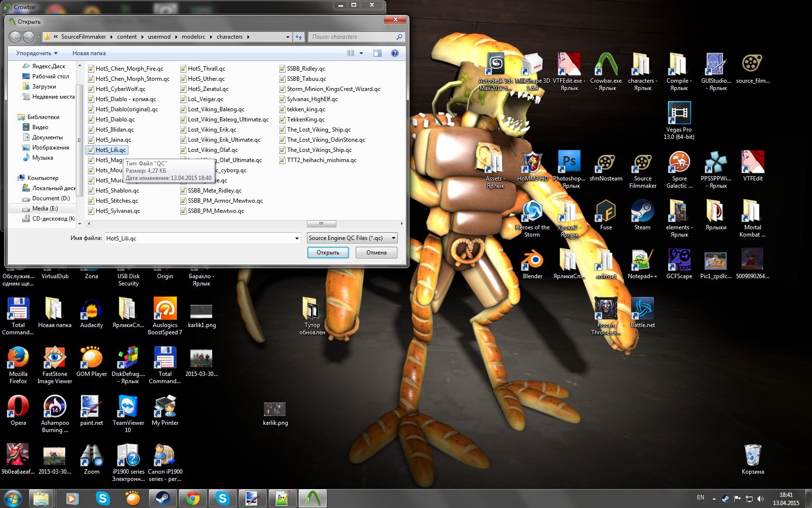Open the Recycle Bin (Корзина)
This screenshot has width=812, height=508.
pyautogui.click(x=753, y=459)
